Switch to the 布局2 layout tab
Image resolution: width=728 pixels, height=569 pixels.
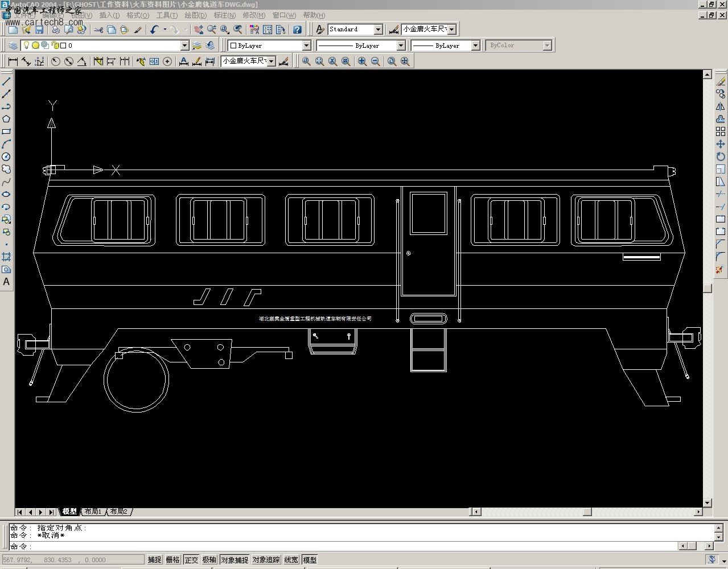click(119, 512)
